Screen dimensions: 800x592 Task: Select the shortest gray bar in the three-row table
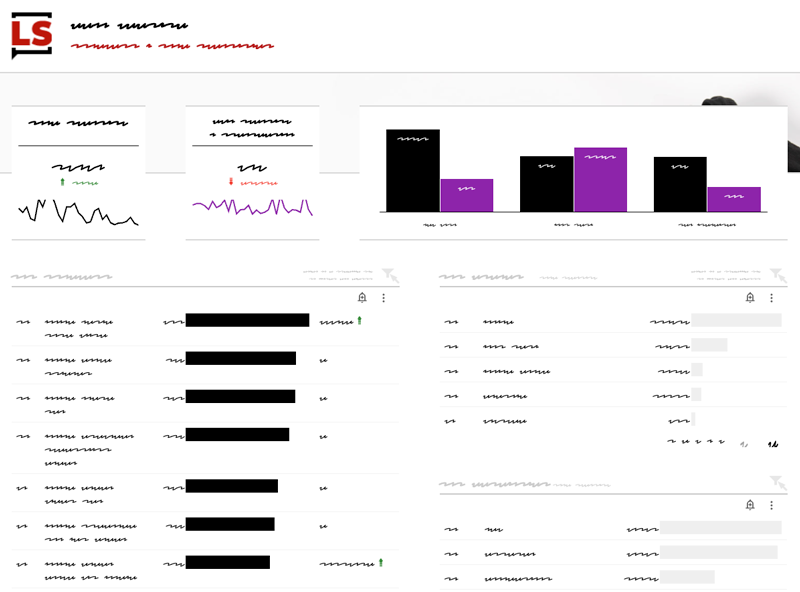(687, 577)
